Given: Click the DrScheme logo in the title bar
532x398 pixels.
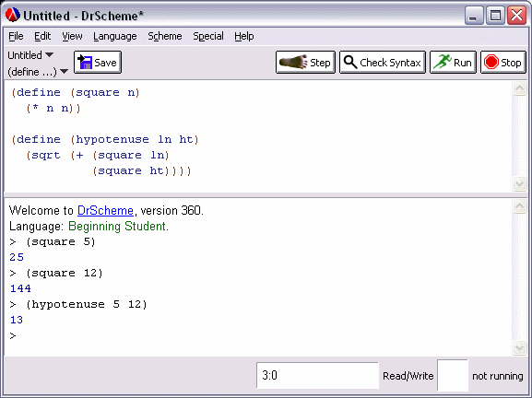Looking at the screenshot, I should [x=13, y=15].
